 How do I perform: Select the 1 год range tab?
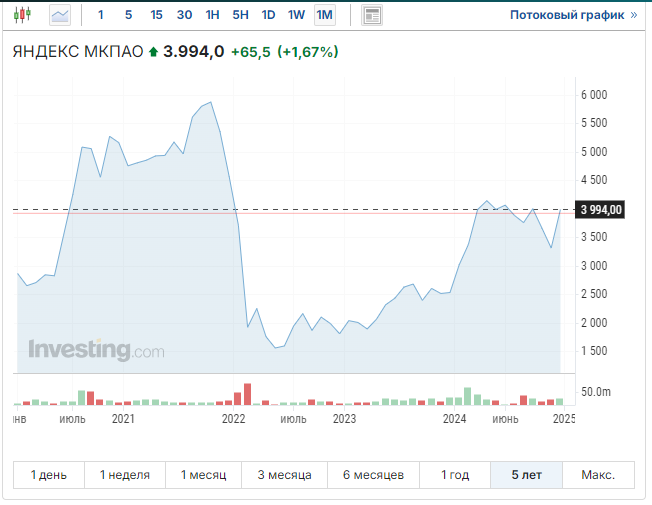coord(455,475)
